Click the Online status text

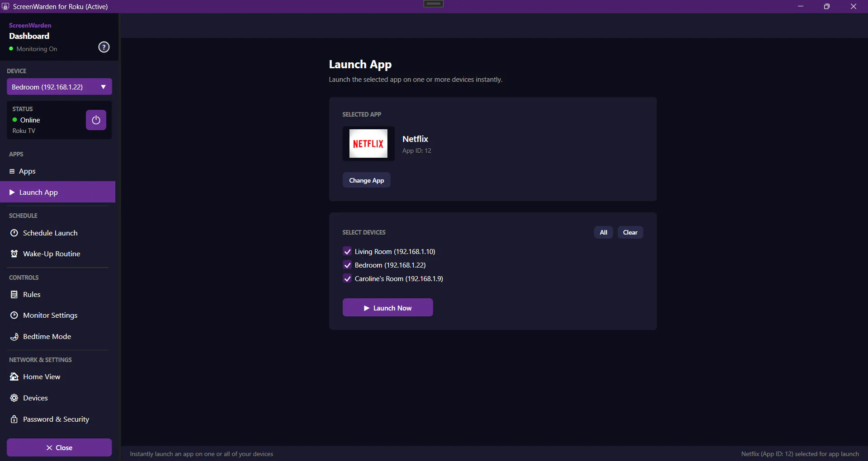click(x=30, y=120)
